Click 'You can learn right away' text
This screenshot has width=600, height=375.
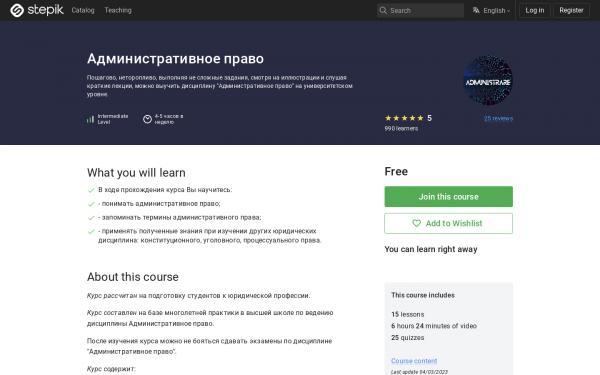[x=431, y=249]
